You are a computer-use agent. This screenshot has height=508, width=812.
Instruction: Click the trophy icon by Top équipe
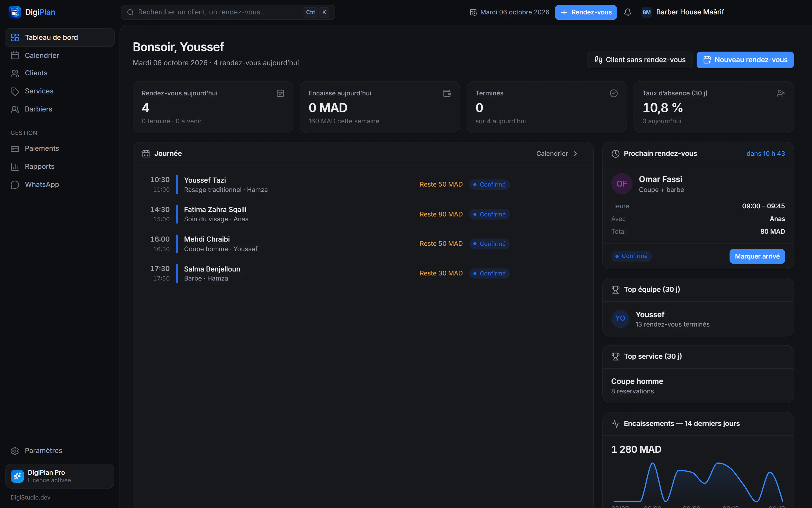615,290
